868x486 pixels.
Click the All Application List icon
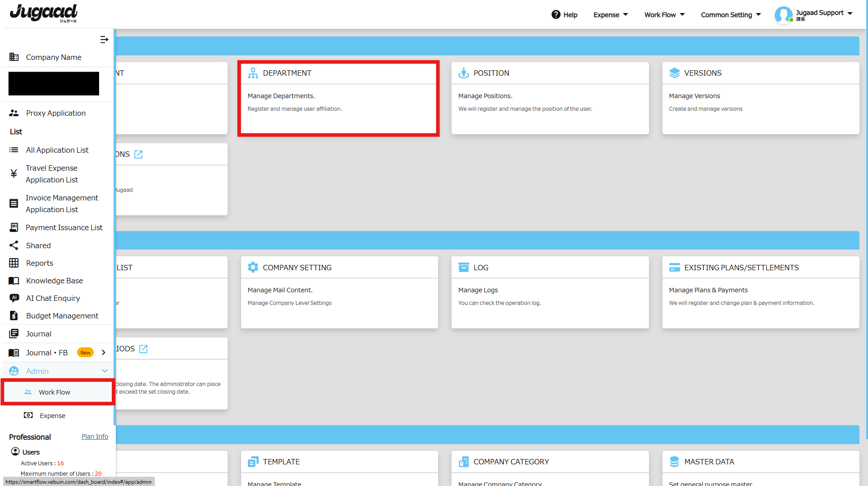(14, 150)
